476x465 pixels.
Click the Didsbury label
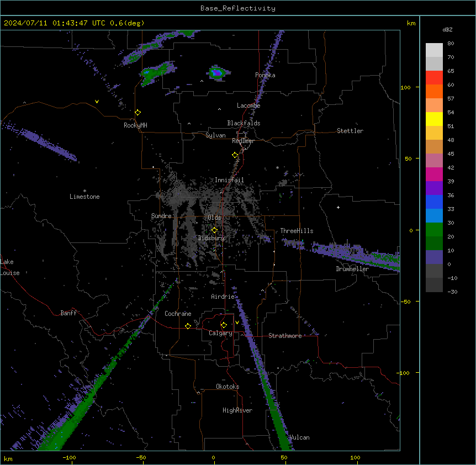(x=211, y=238)
